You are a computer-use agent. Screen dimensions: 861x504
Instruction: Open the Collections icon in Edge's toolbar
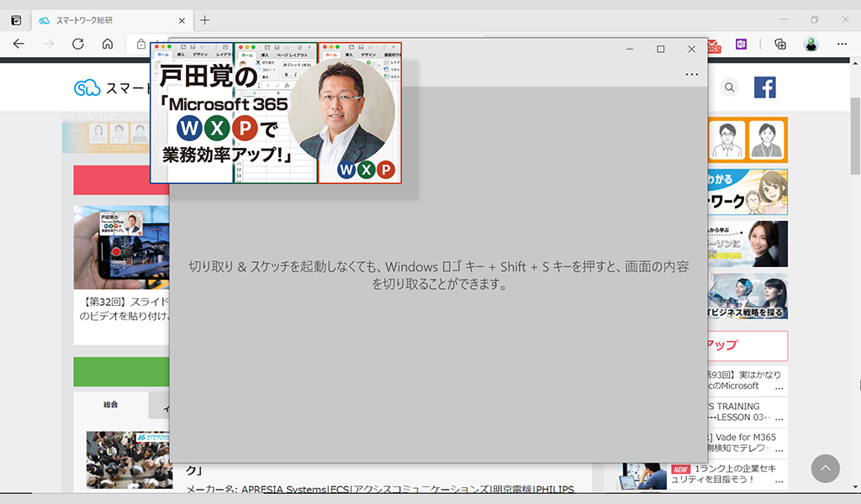click(x=780, y=44)
